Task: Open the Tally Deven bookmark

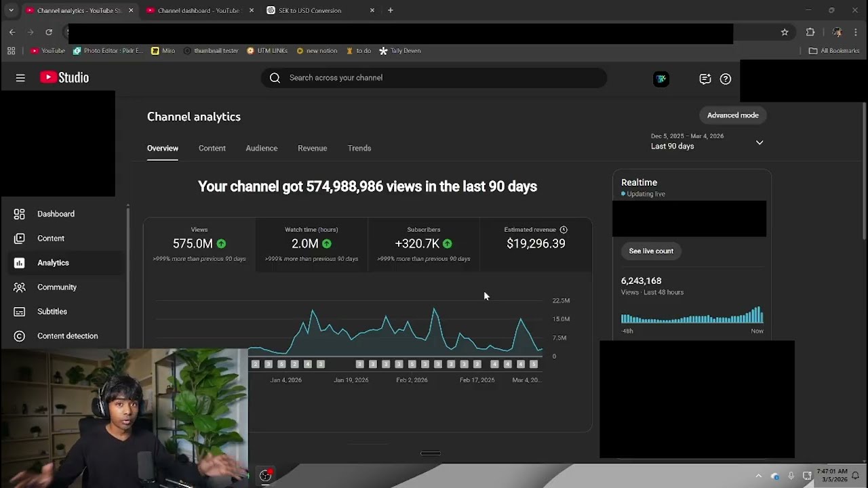Action: click(400, 51)
